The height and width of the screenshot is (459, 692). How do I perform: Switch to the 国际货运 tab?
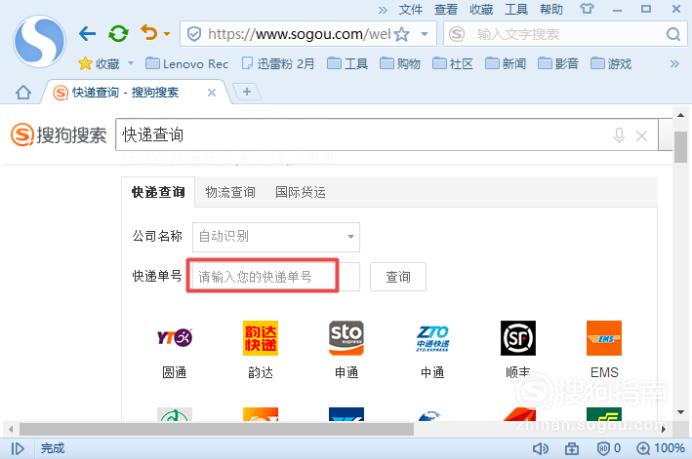(x=300, y=192)
